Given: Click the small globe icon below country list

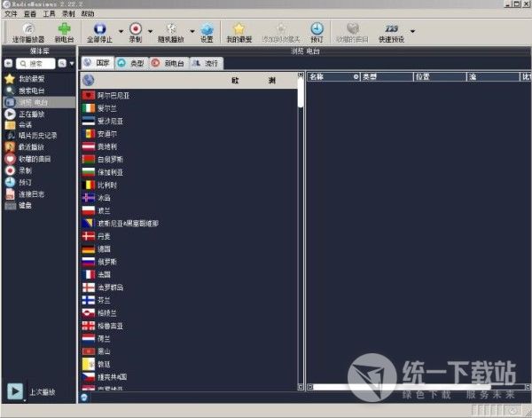Looking at the screenshot, I should coord(84,398).
